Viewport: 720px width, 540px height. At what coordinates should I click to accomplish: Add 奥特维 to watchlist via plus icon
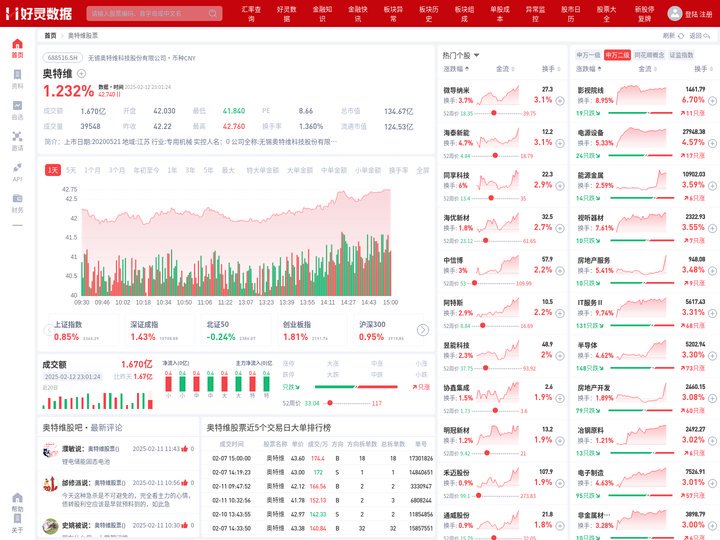coord(81,73)
